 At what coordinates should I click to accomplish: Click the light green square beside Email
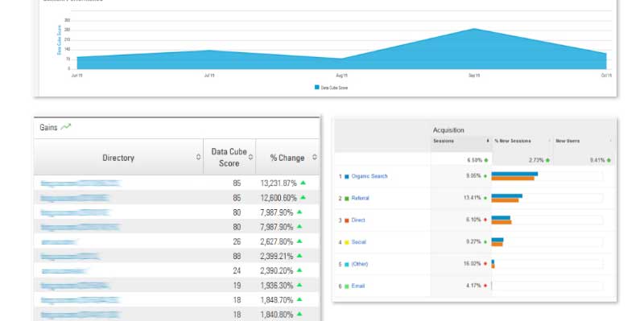click(x=347, y=286)
